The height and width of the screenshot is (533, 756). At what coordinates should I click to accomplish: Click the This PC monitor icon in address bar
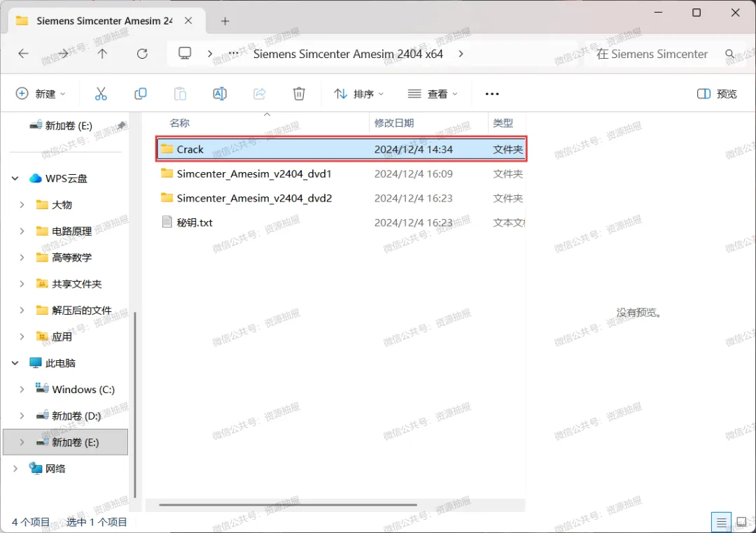pos(185,53)
